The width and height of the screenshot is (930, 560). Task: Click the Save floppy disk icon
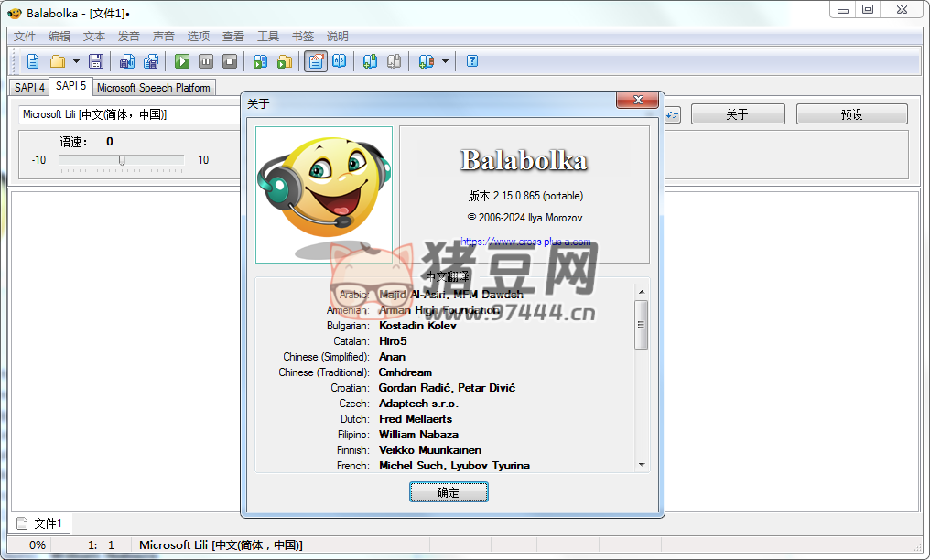coord(95,61)
